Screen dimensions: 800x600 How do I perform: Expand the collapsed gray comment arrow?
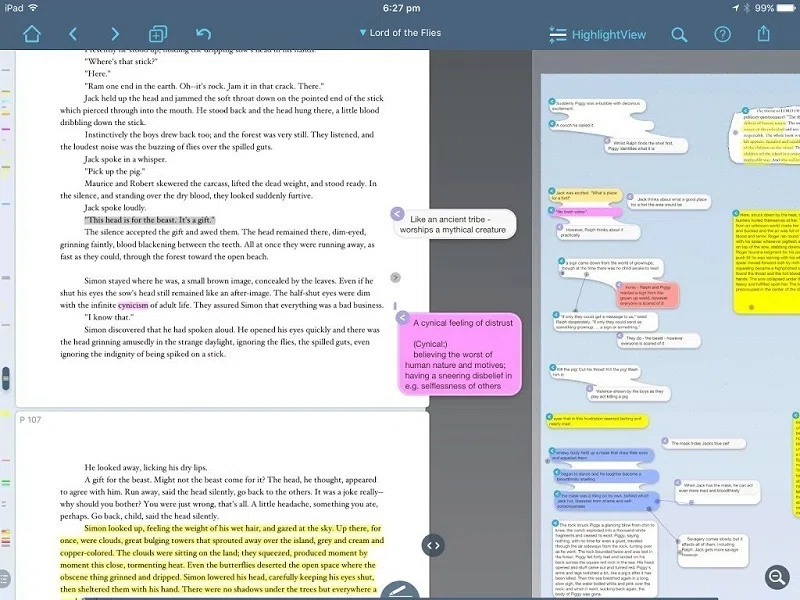395,278
